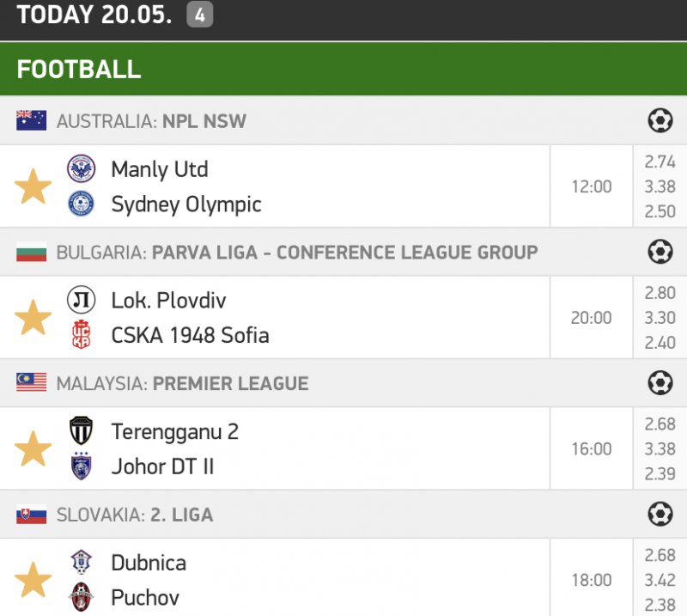Toggle favorite star for Manly Utd match
The image size is (687, 616).
point(33,186)
